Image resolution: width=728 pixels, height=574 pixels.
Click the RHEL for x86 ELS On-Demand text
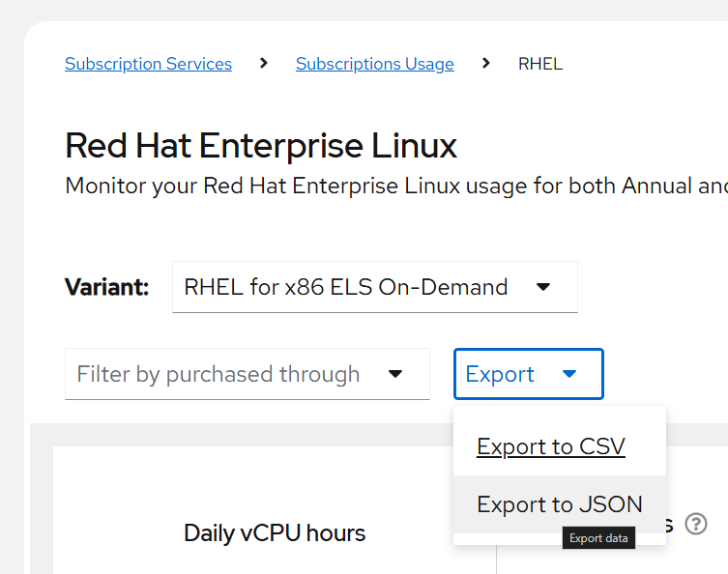[345, 287]
